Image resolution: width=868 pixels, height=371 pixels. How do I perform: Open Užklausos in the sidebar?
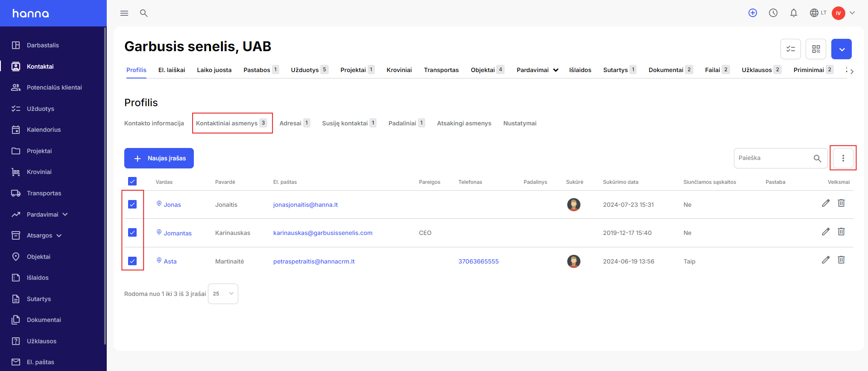tap(41, 341)
